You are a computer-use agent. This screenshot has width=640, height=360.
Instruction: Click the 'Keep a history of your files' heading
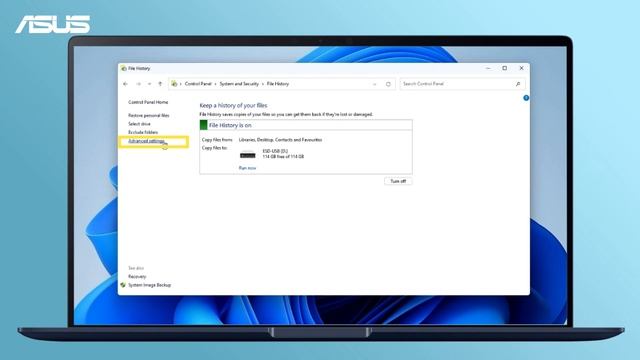233,106
